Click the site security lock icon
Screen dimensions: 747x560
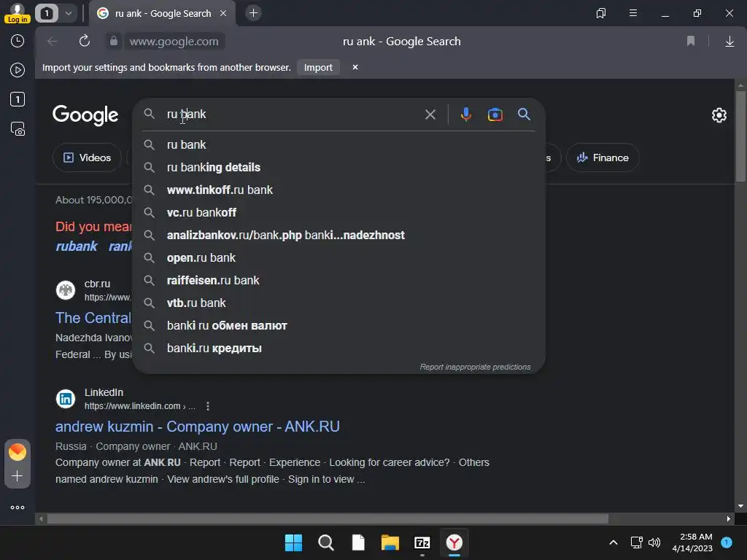113,41
